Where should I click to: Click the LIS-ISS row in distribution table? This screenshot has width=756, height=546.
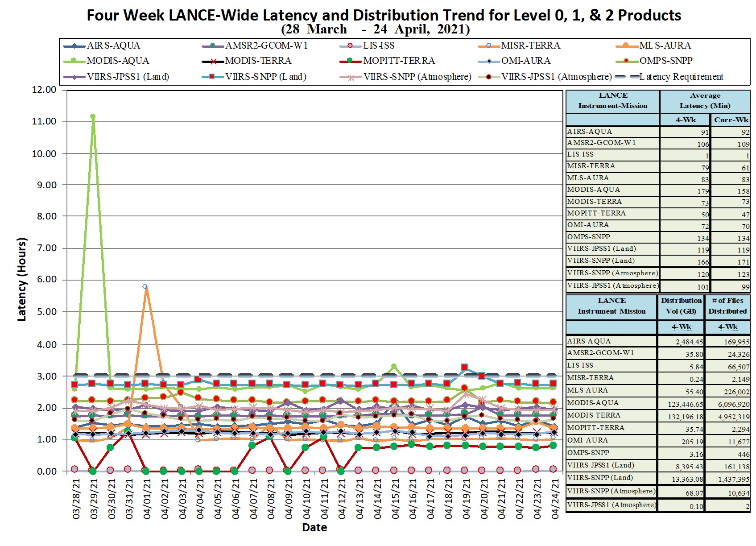click(x=658, y=366)
